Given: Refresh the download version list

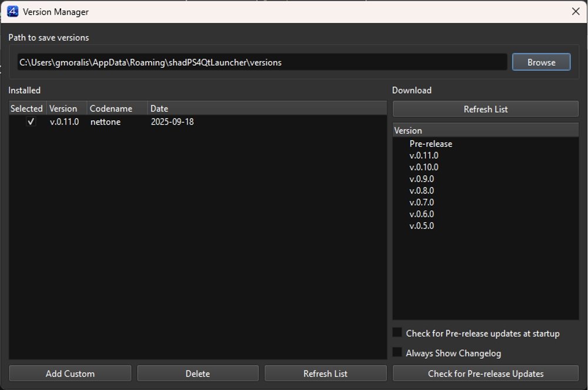Looking at the screenshot, I should pyautogui.click(x=485, y=109).
